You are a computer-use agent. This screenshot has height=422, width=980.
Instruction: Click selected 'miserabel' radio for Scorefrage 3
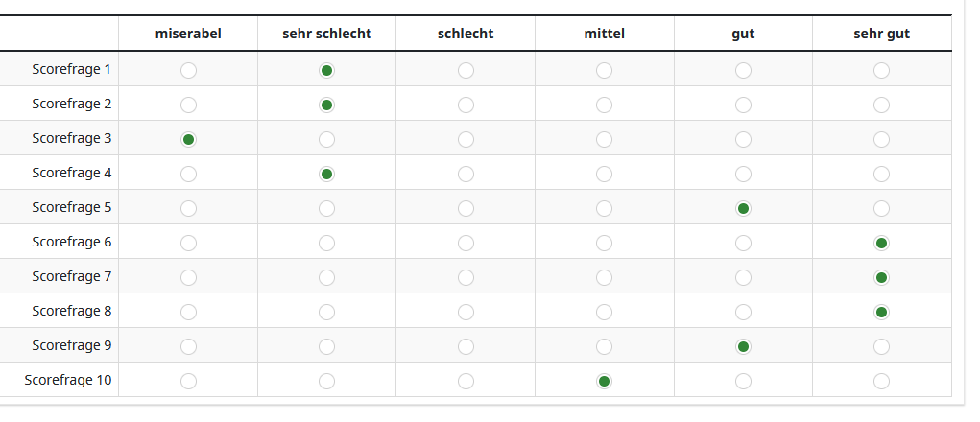[188, 139]
